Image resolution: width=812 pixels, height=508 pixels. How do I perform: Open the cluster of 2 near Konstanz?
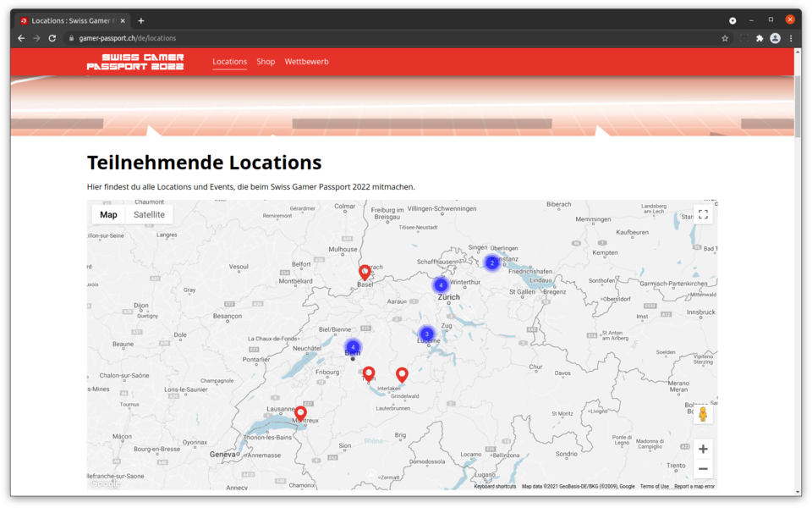click(x=492, y=262)
